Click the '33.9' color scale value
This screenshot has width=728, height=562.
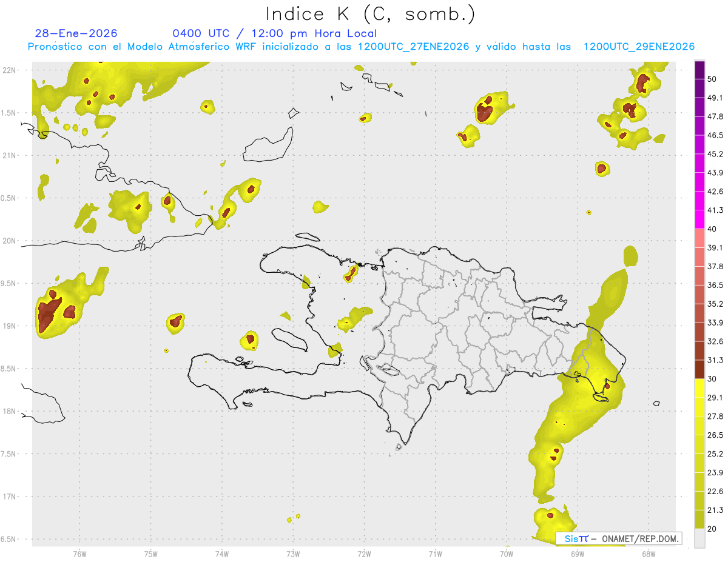715,323
